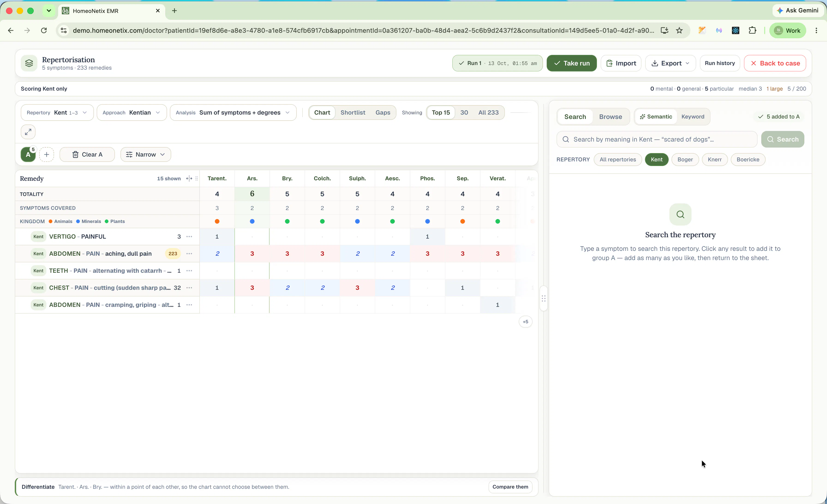The image size is (827, 504).
Task: Open the browser Extensions puzzle icon
Action: point(752,30)
